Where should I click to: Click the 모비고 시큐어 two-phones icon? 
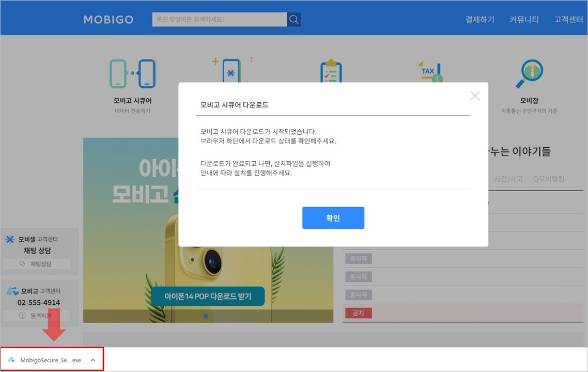132,73
